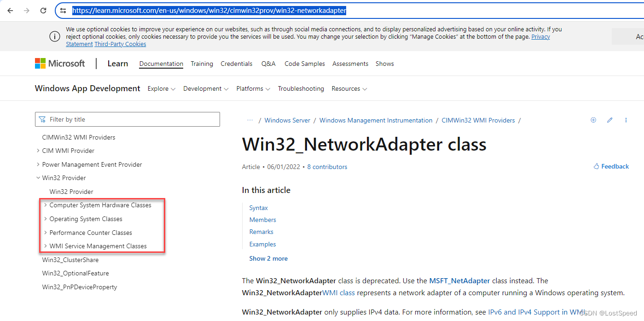Viewport: 644px width, 321px height.
Task: Jump to the Examples section
Action: point(263,244)
